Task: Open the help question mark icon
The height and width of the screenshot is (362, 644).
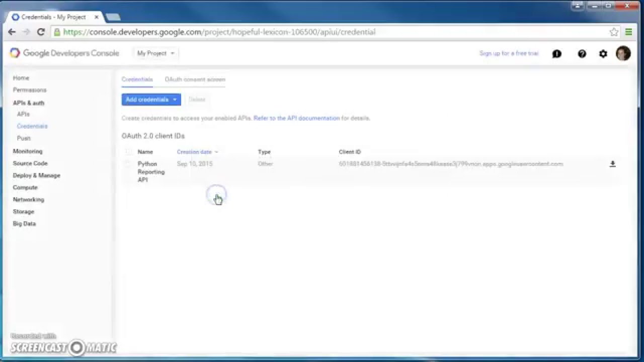Action: (582, 53)
